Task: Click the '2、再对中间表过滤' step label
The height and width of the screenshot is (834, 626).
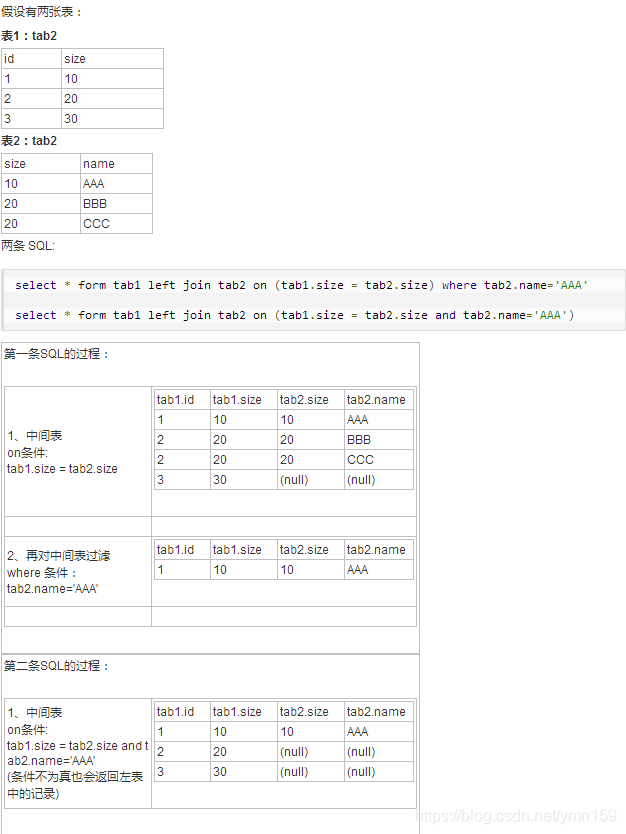Action: tap(59, 556)
